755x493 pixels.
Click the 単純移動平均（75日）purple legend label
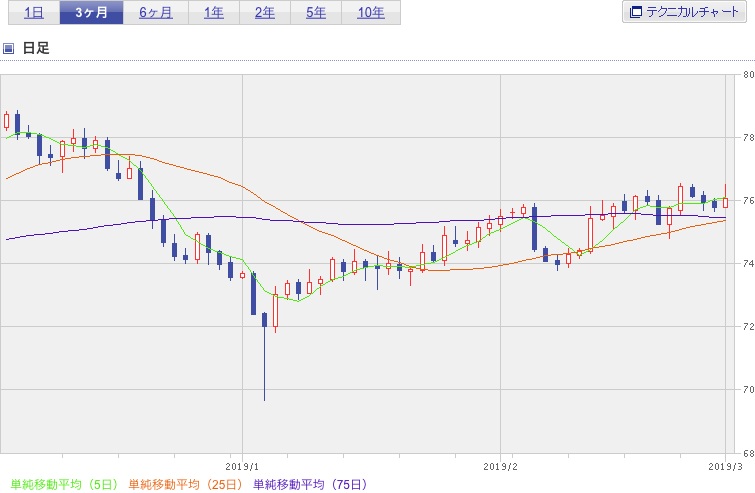coord(310,484)
